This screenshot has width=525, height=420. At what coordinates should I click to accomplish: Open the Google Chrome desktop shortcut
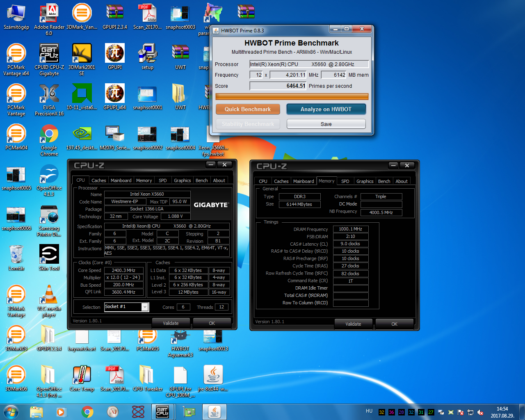49,140
